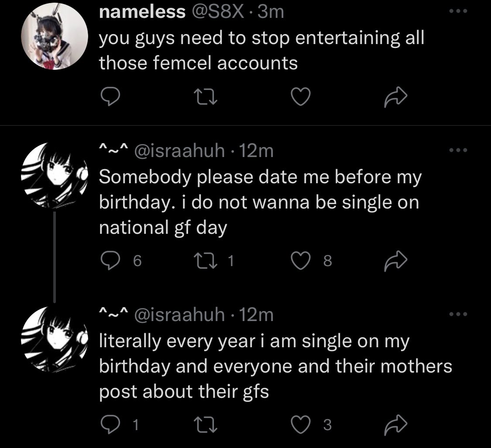Like the nameless femcel accounts tweet

[300, 97]
